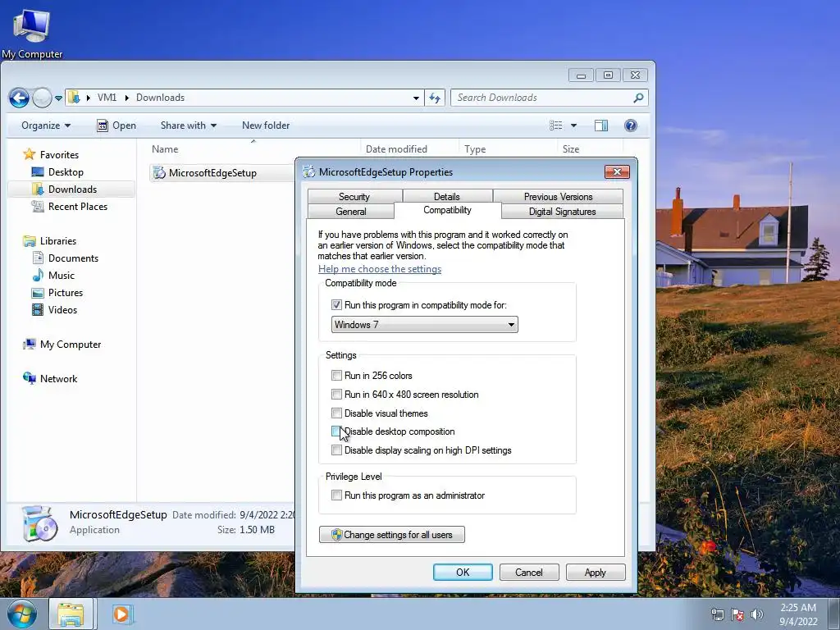The height and width of the screenshot is (630, 840).
Task: Click Change settings for all users
Action: click(x=391, y=535)
